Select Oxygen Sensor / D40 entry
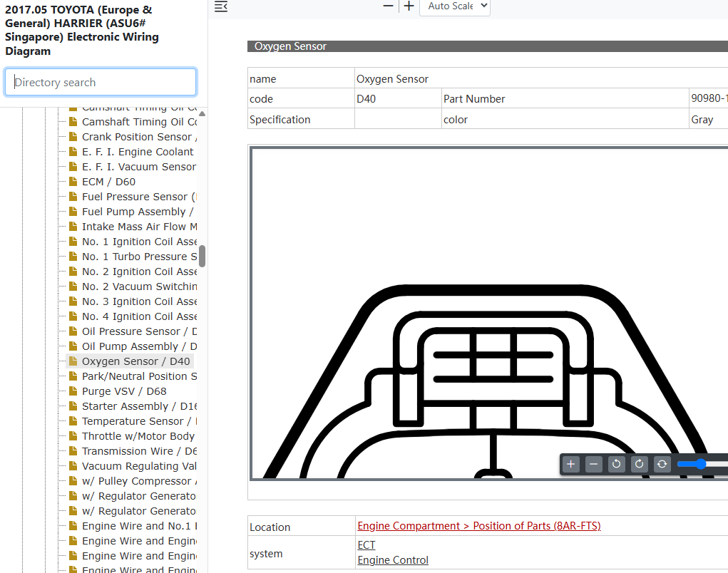 (x=135, y=361)
